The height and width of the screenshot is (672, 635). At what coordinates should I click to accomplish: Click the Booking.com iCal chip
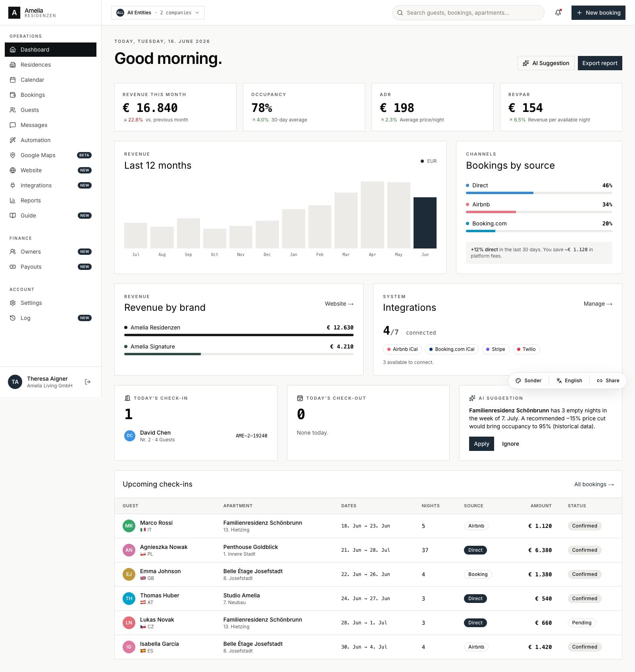[452, 349]
